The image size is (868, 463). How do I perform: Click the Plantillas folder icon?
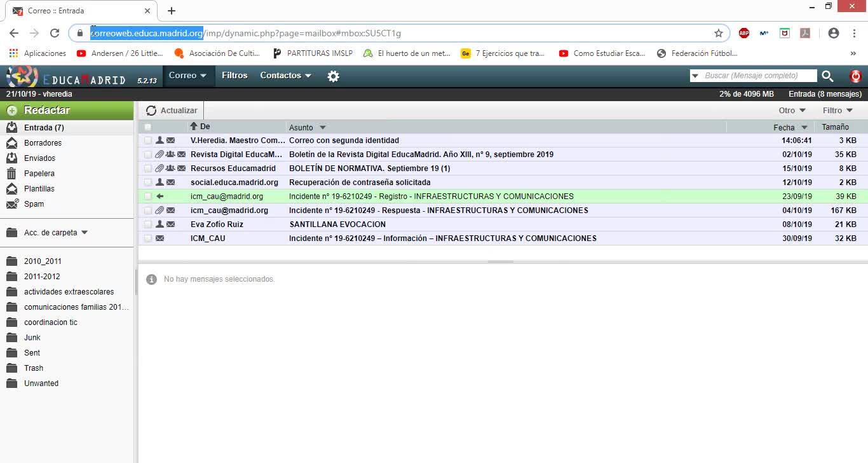click(11, 189)
